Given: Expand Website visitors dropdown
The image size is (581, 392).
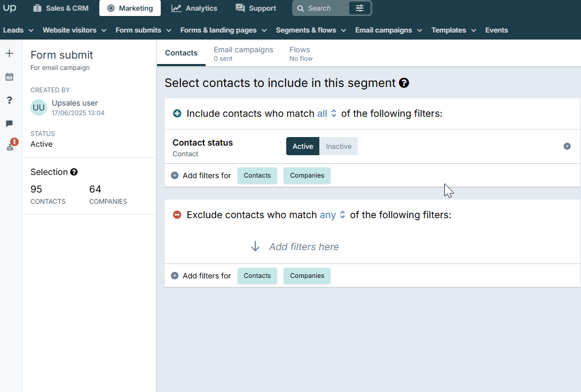Looking at the screenshot, I should point(74,30).
